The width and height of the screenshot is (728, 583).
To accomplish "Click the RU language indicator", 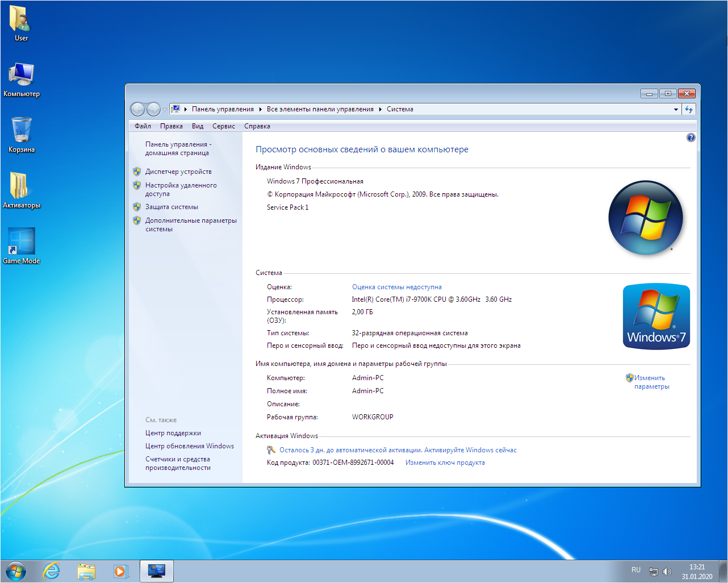I will 636,570.
